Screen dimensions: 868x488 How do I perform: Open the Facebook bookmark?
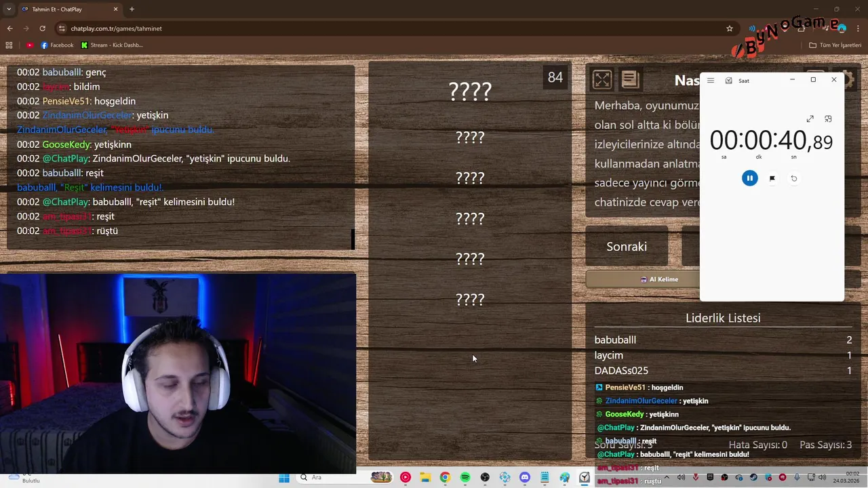pyautogui.click(x=57, y=45)
